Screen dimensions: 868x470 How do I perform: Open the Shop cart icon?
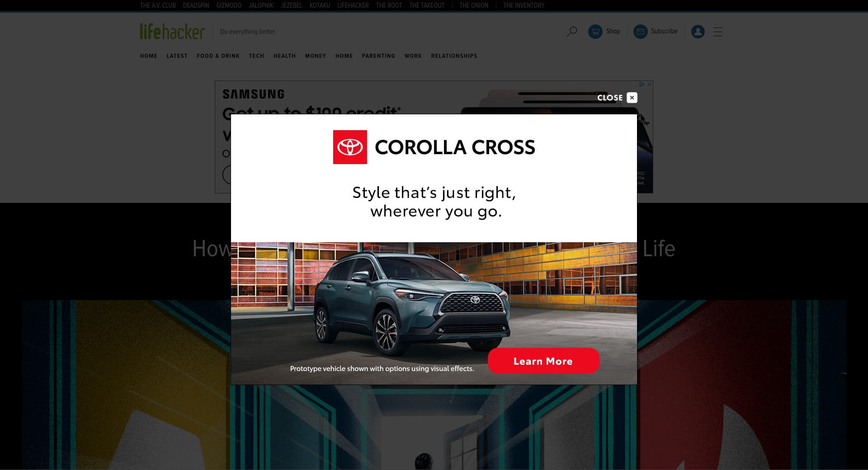click(595, 32)
